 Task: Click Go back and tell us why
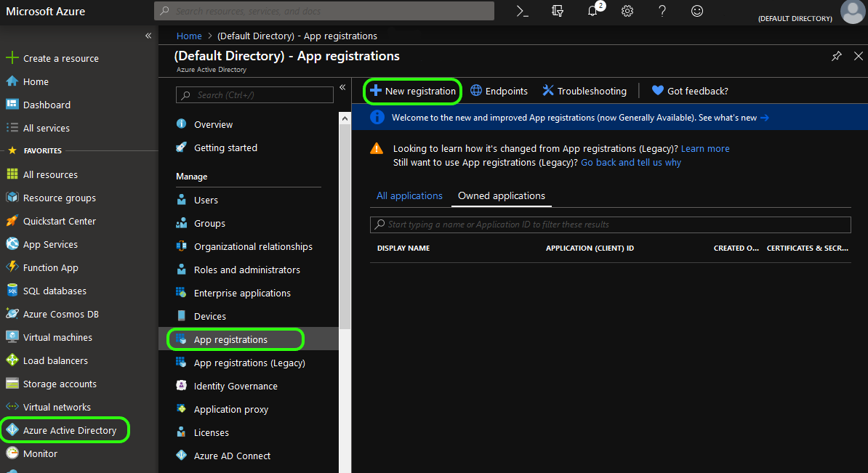630,162
